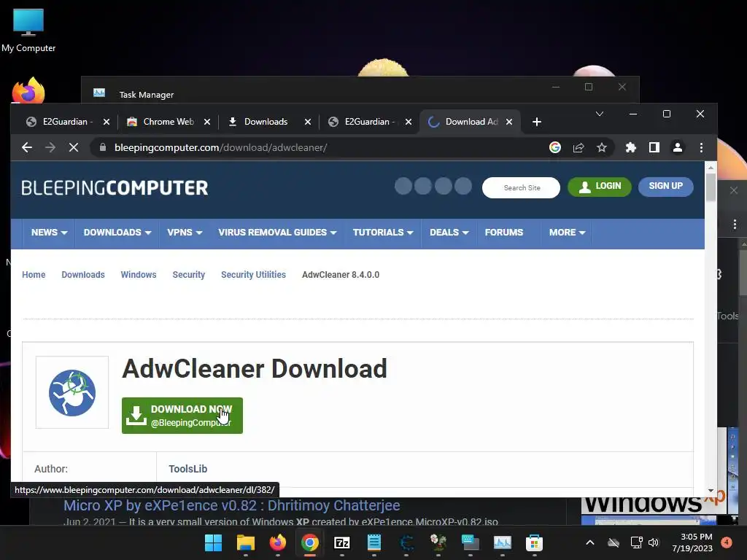Open Chrome's three-dot menu

[x=701, y=147]
